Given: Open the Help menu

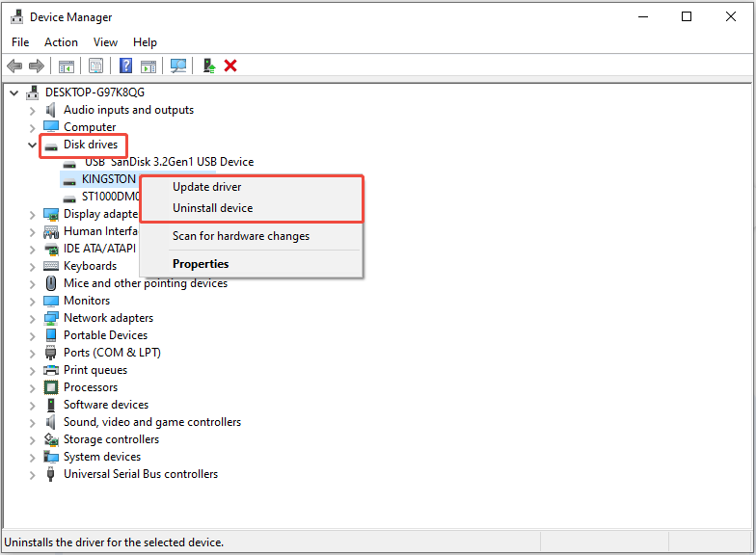Looking at the screenshot, I should coord(145,42).
